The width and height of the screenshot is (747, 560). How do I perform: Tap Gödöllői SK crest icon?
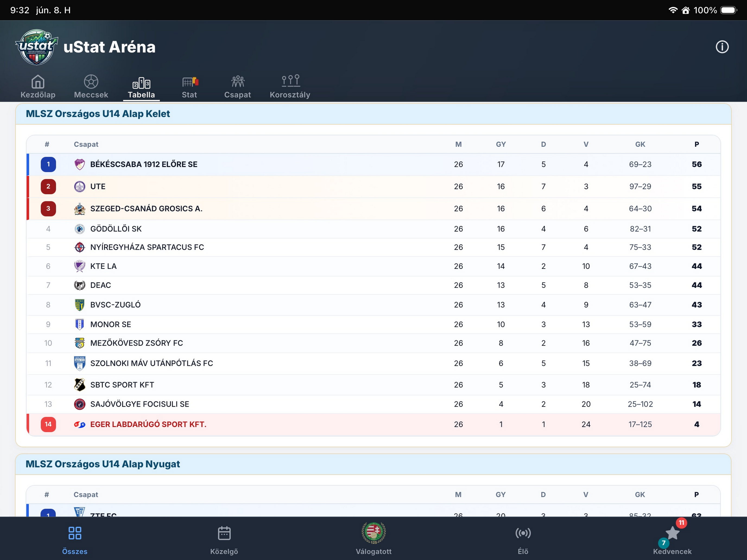80,229
